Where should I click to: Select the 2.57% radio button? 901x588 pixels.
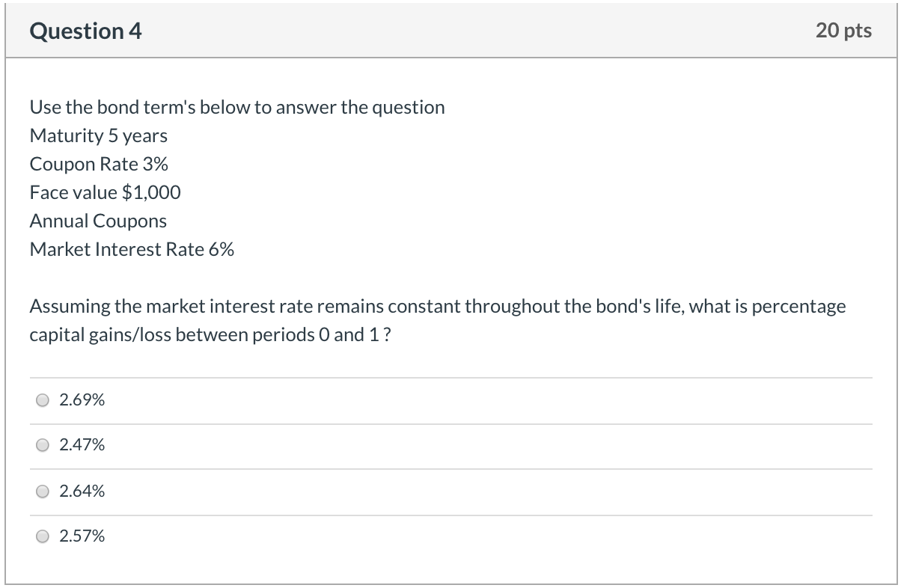tap(43, 536)
